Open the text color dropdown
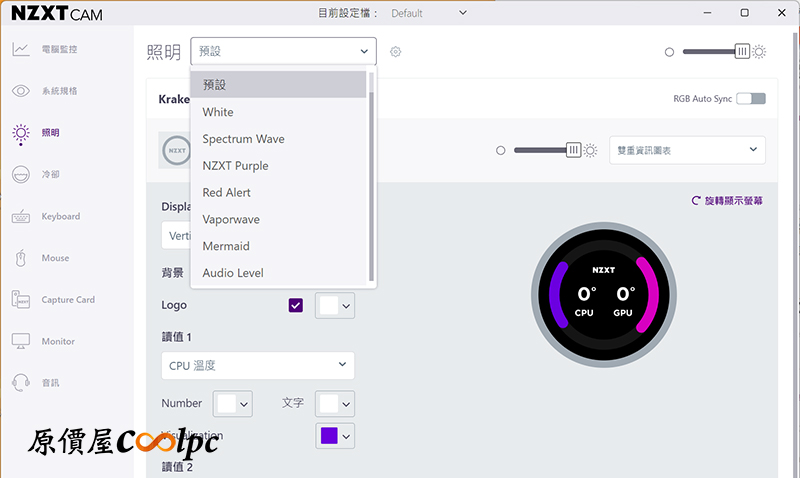 [335, 404]
